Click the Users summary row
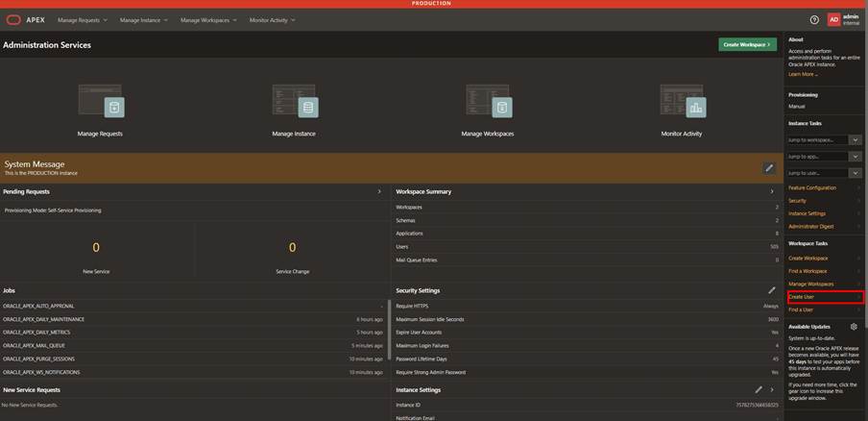868x421 pixels. coord(587,246)
